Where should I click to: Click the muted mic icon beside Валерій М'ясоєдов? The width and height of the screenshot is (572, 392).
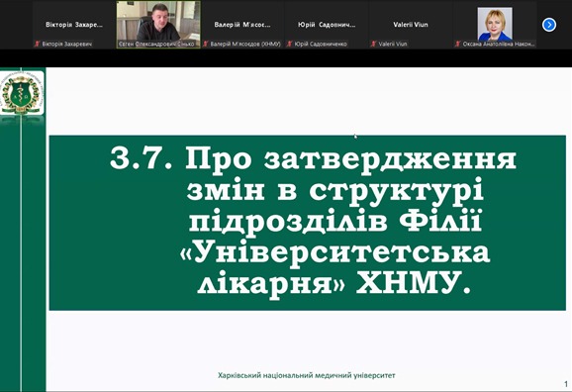pos(206,45)
